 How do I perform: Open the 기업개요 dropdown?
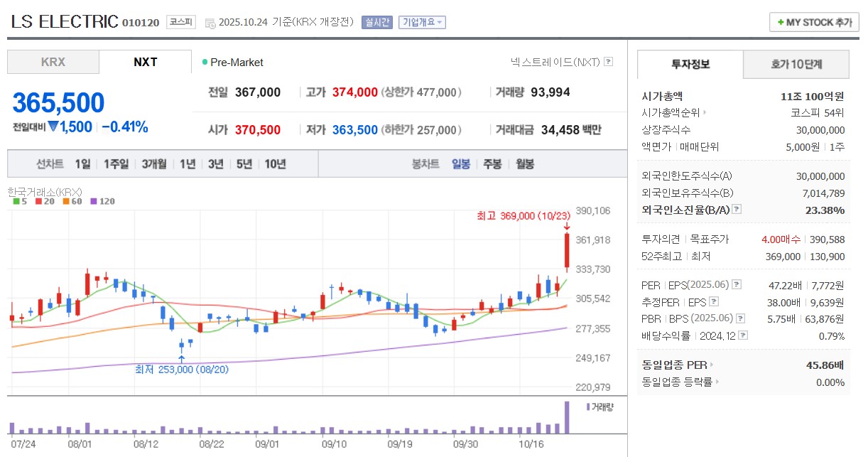point(422,22)
